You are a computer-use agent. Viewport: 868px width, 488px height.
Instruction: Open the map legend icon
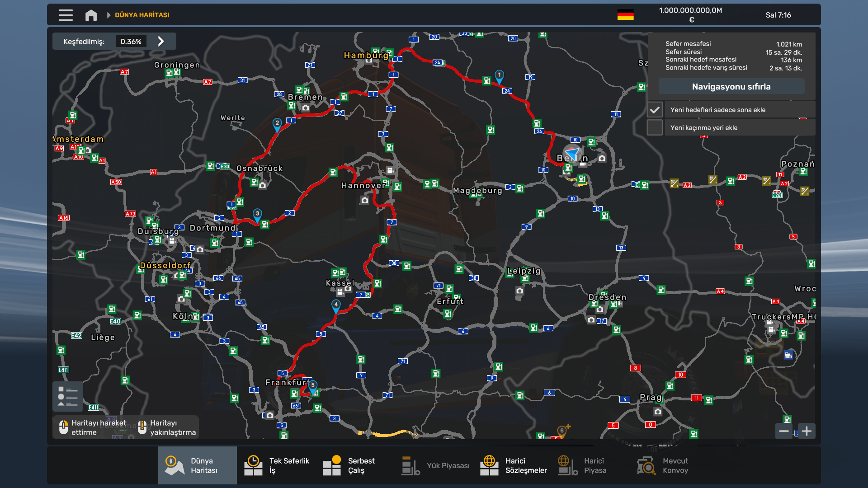[68, 396]
